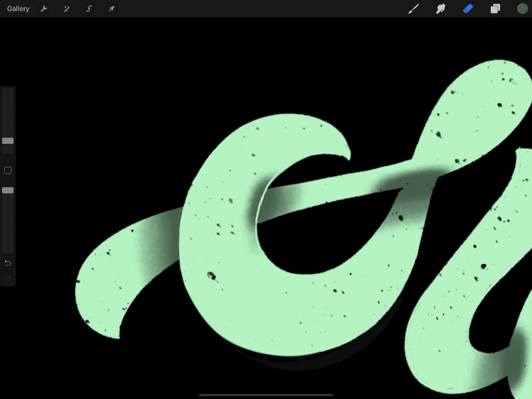This screenshot has height=399, width=532.
Task: Adjust the brush opacity slider handle
Action: [8, 190]
